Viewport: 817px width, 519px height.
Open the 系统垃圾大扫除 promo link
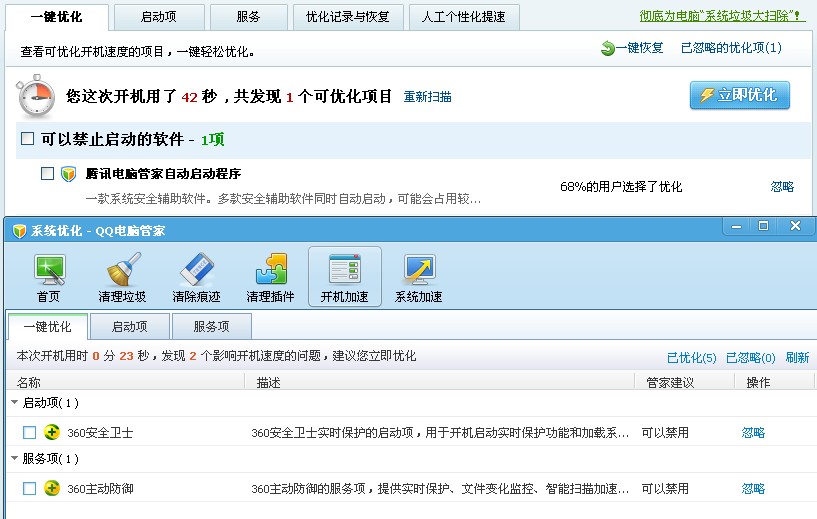tap(722, 16)
